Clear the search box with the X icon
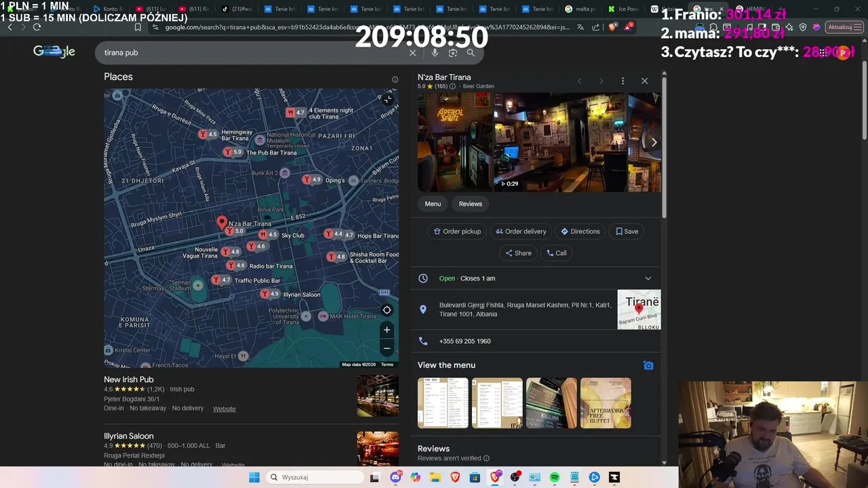 point(412,53)
